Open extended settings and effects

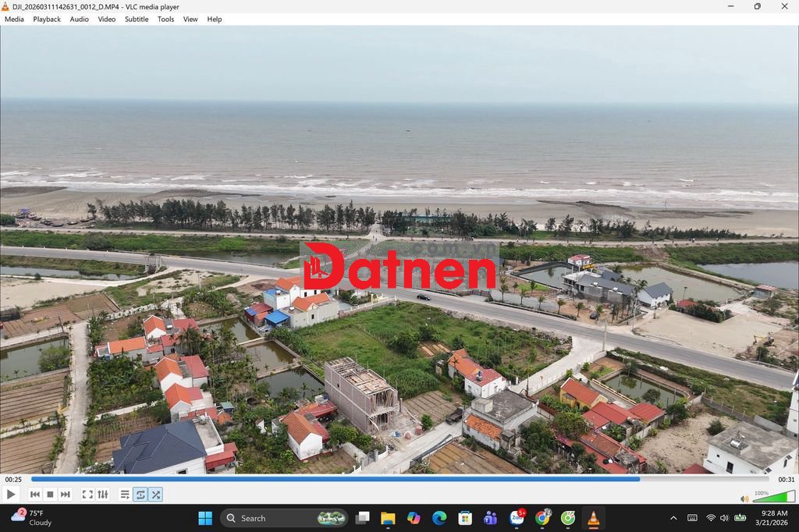[x=102, y=495]
